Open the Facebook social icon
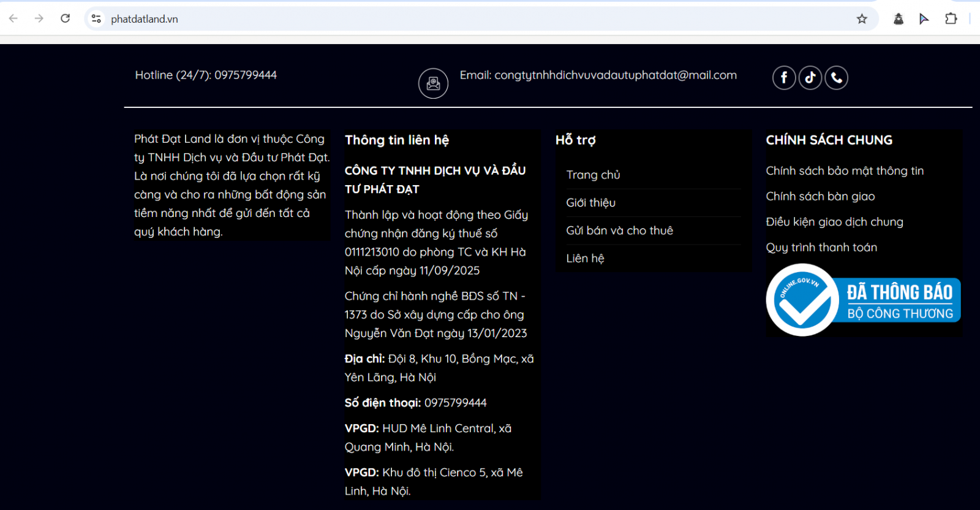This screenshot has width=980, height=510. 784,78
